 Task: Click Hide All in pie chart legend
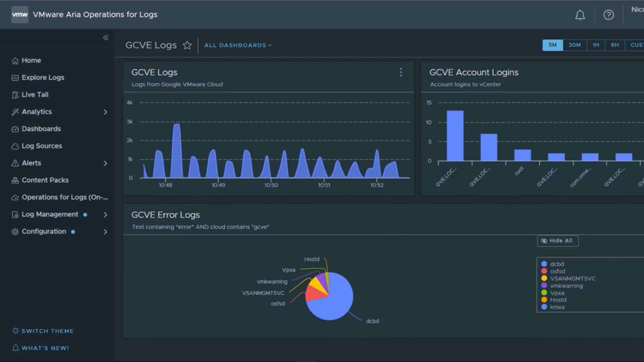click(557, 241)
